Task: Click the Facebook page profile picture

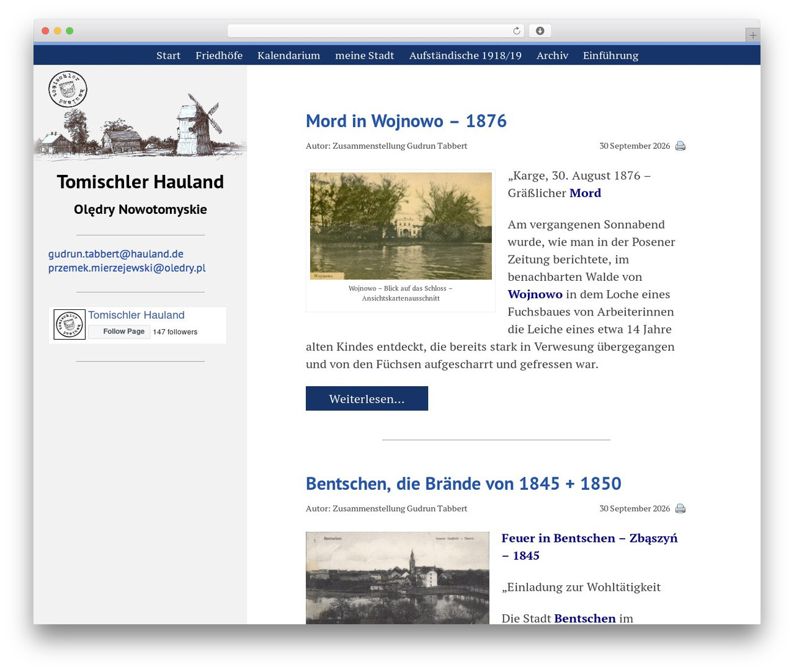Action: click(x=69, y=324)
